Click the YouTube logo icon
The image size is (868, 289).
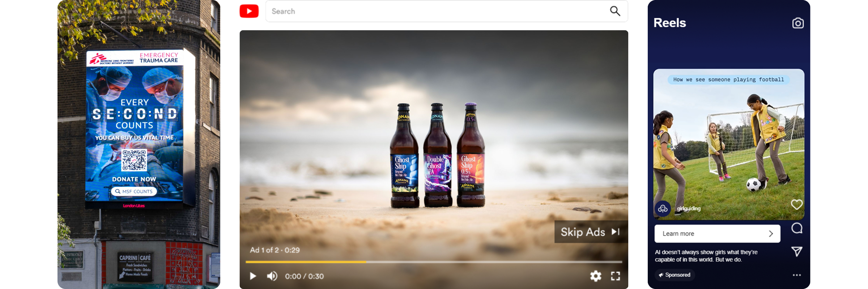249,11
